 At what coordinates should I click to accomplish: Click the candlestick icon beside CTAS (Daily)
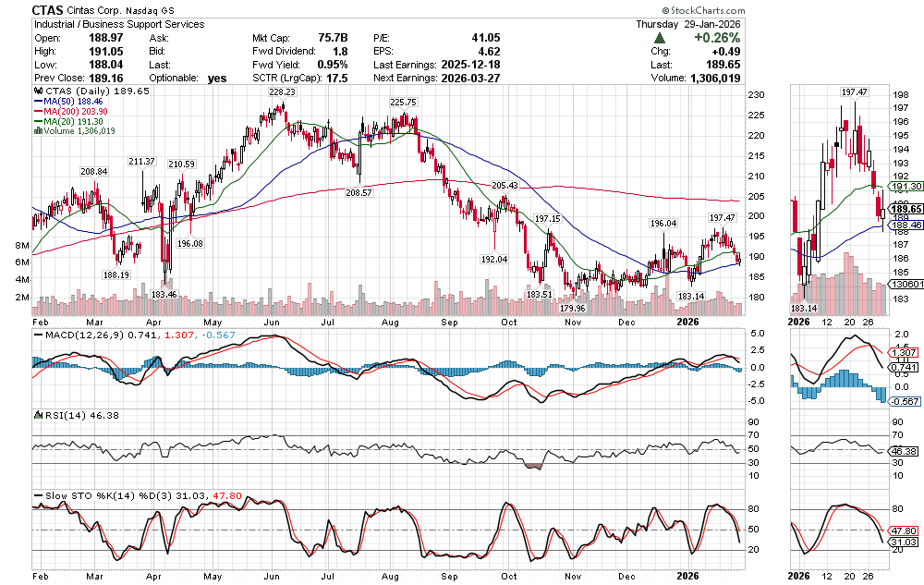pos(37,92)
